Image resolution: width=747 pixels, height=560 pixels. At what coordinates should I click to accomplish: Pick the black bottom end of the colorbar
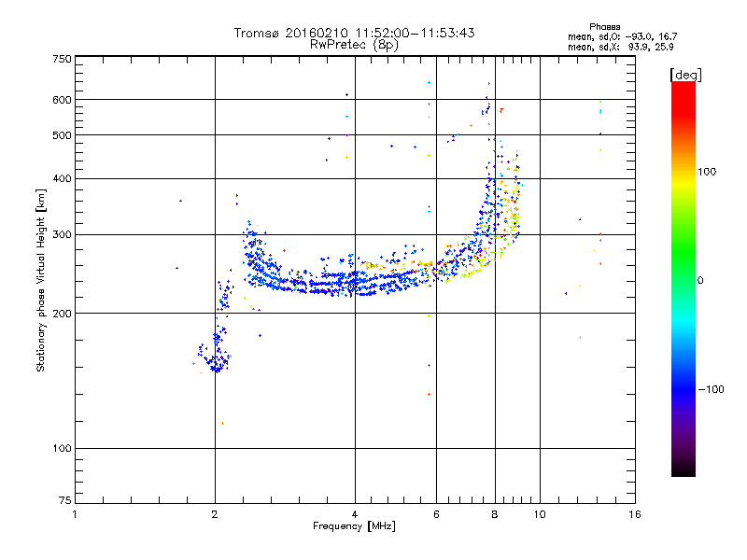point(684,470)
